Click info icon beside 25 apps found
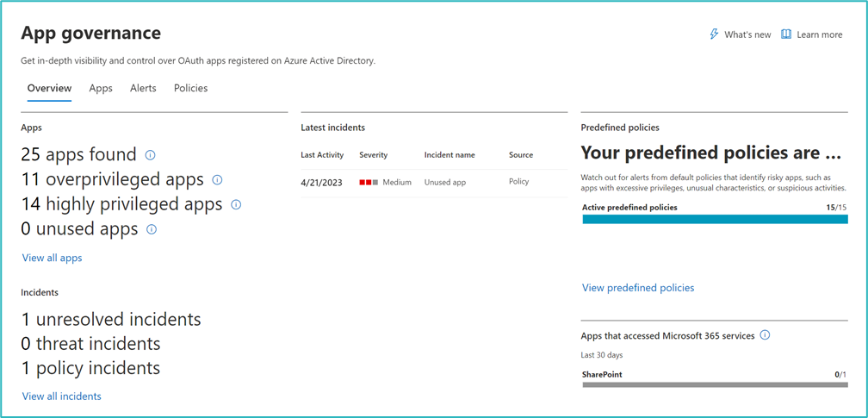Viewport: 868px width, 418px height. click(151, 155)
